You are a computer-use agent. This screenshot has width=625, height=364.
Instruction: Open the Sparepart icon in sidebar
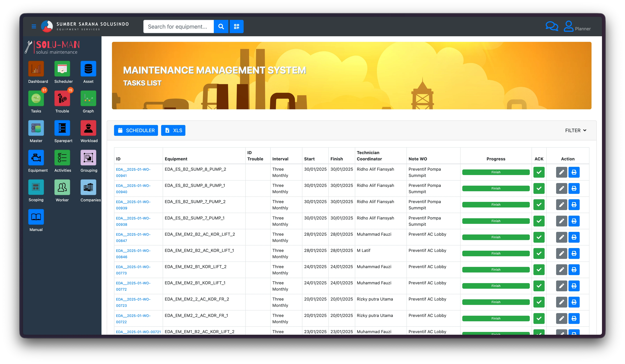pyautogui.click(x=62, y=128)
